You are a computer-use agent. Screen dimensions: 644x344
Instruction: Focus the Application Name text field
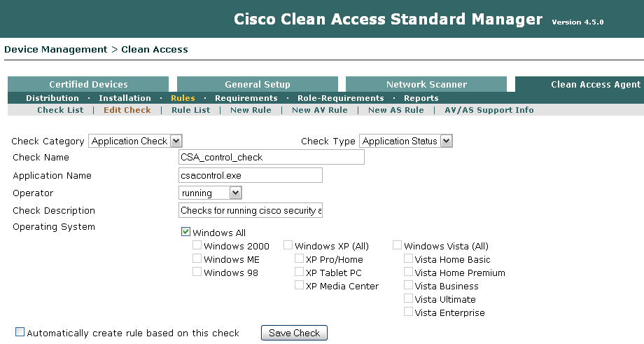click(x=251, y=175)
